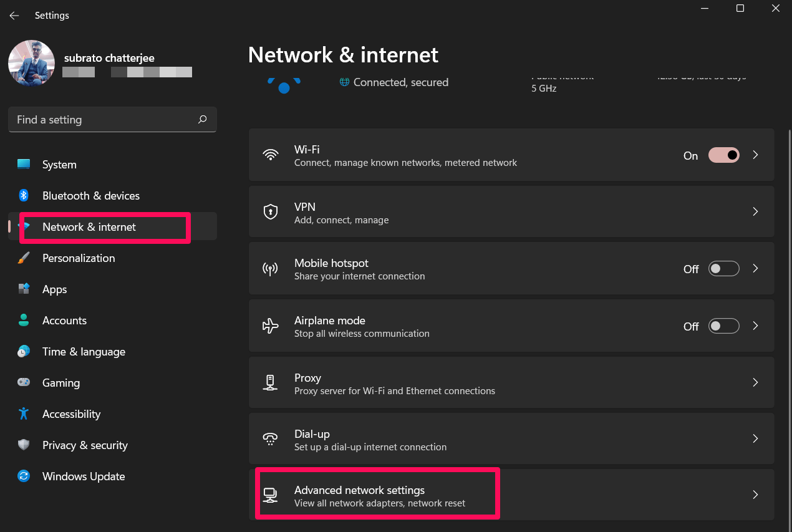Click Connected, secured status text
Image resolution: width=792 pixels, height=532 pixels.
point(401,82)
